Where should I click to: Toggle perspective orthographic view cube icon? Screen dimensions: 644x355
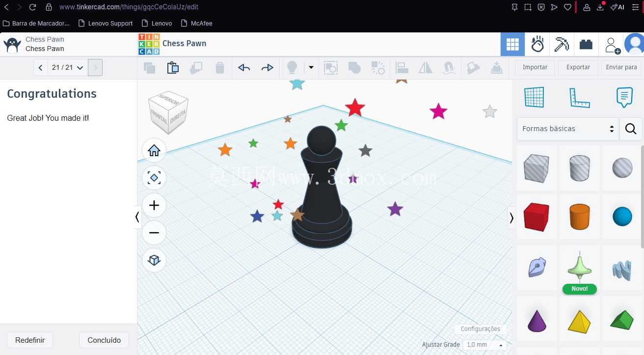(154, 260)
